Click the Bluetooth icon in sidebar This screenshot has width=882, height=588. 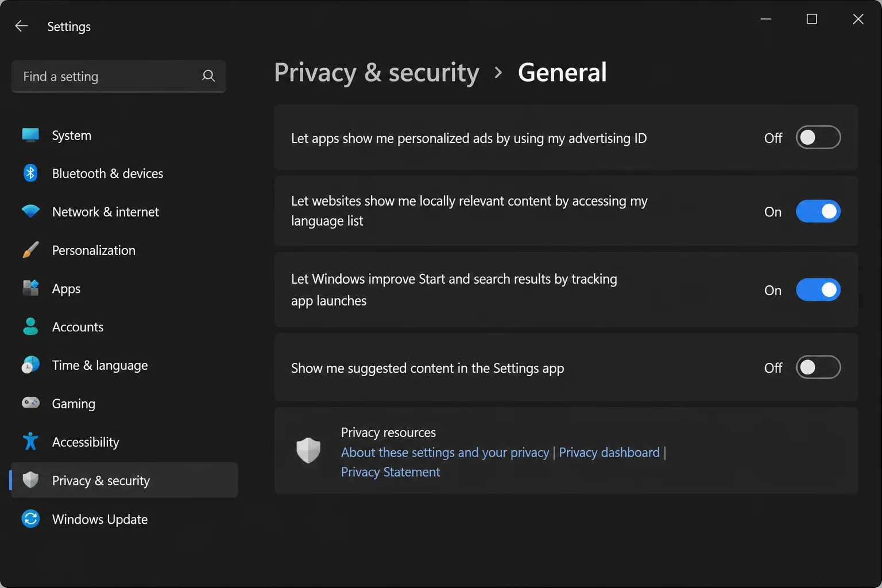click(30, 173)
